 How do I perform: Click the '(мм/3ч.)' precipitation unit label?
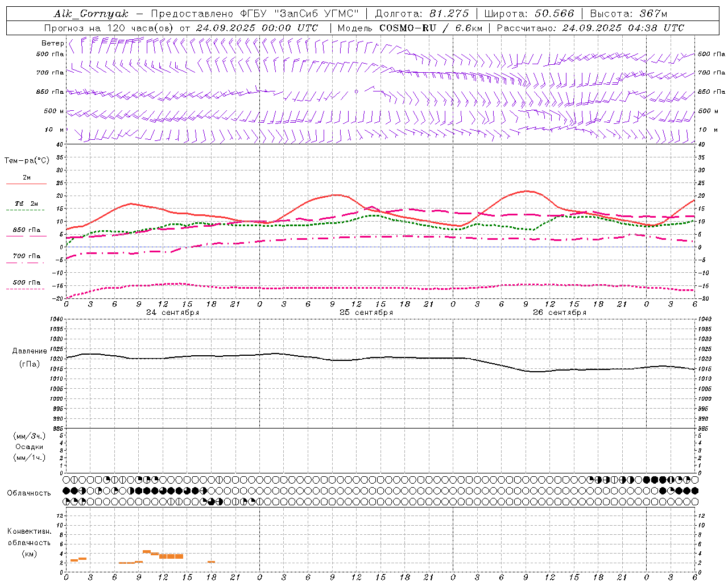(30, 436)
